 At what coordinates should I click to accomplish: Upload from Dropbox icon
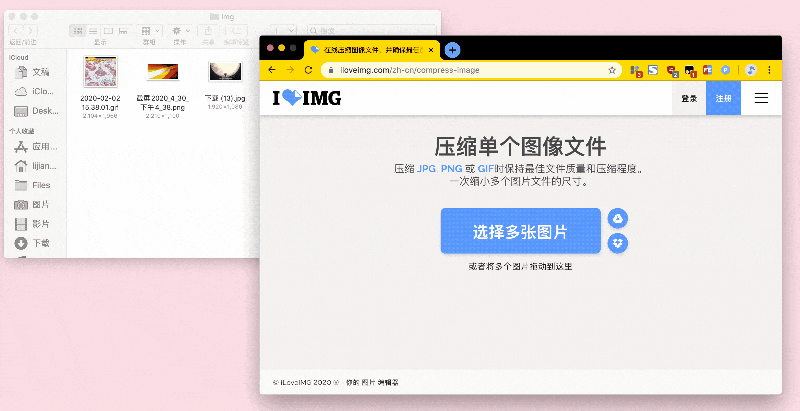(x=618, y=243)
